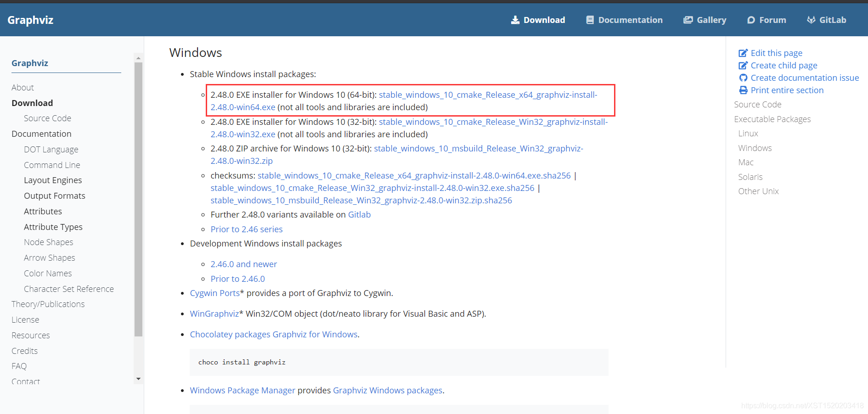The height and width of the screenshot is (414, 868).
Task: Open the GitLab navbar item
Action: pos(827,20)
